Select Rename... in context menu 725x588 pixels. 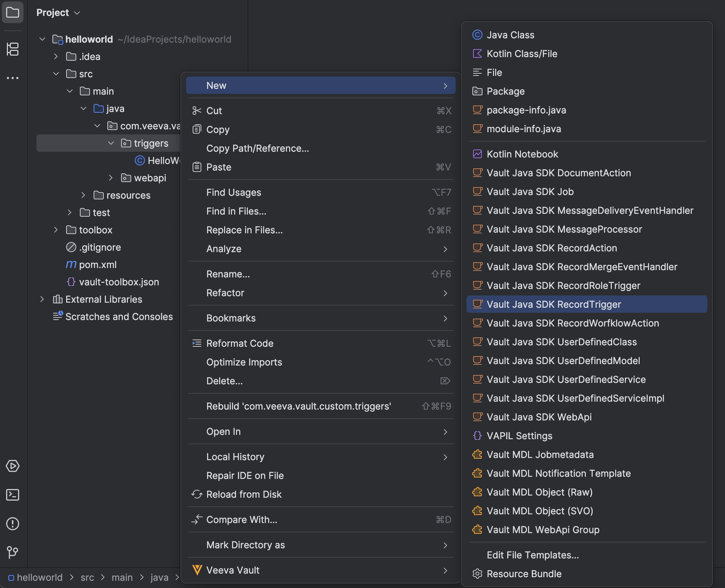321,274
